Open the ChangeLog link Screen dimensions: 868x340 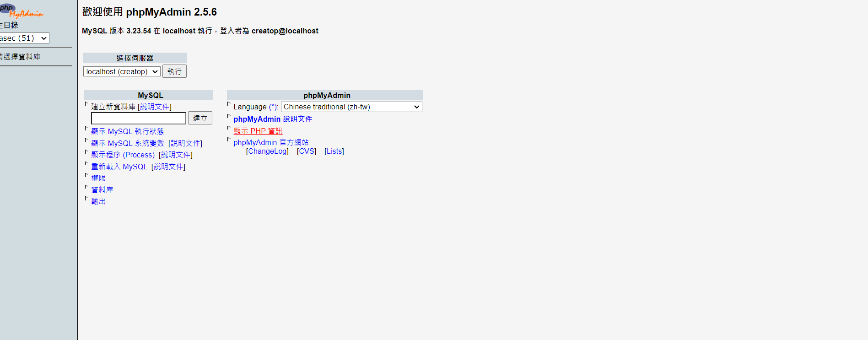[x=267, y=151]
